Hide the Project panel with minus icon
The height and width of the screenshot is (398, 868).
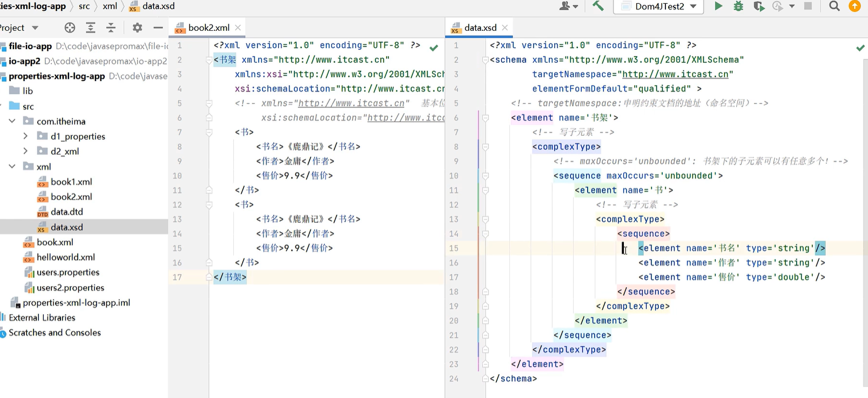pyautogui.click(x=158, y=28)
